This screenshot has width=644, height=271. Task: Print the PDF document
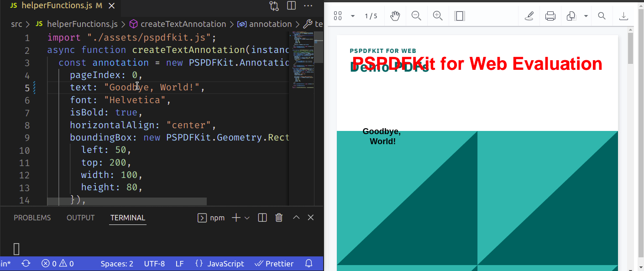550,16
